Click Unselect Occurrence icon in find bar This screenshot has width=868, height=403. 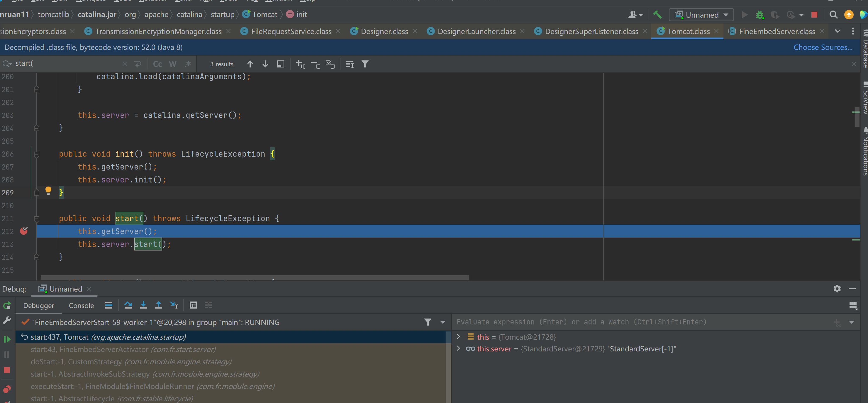point(315,64)
